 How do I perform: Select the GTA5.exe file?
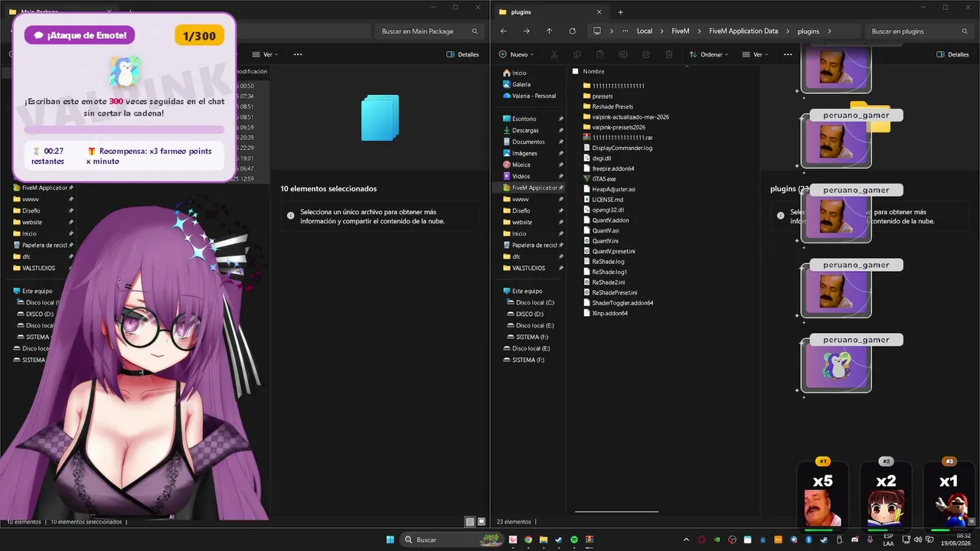[599, 179]
